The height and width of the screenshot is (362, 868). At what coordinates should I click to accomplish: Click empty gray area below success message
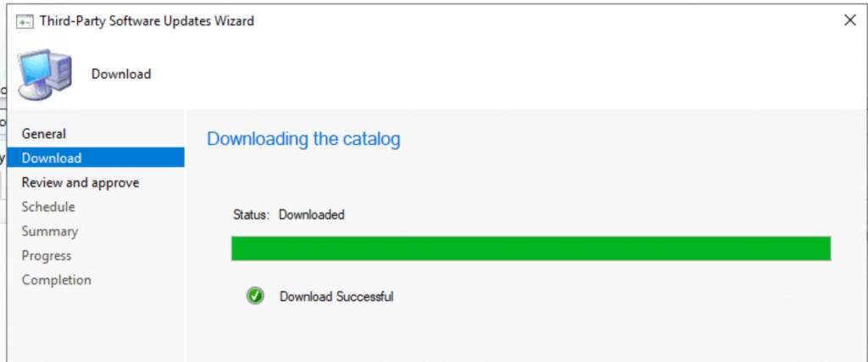coord(526,335)
